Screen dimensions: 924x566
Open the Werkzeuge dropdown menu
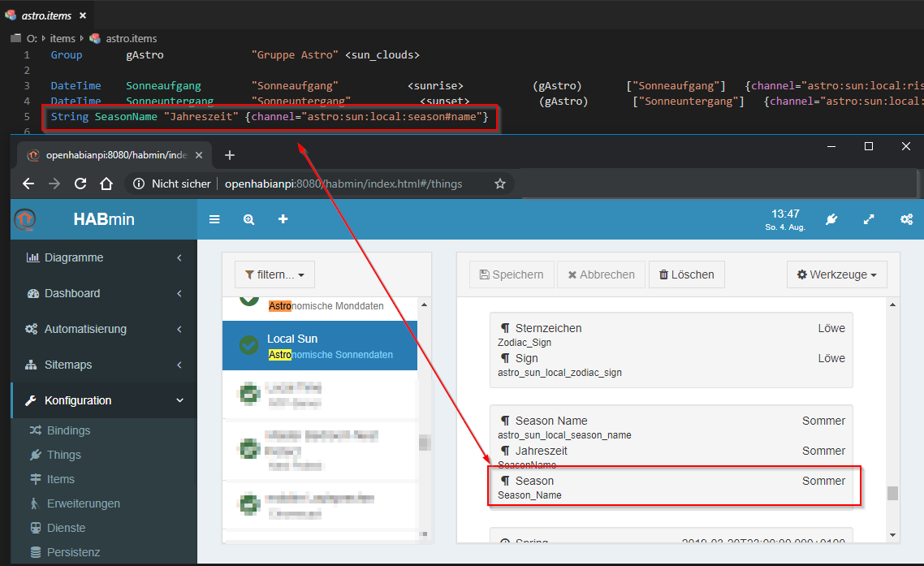tap(836, 274)
